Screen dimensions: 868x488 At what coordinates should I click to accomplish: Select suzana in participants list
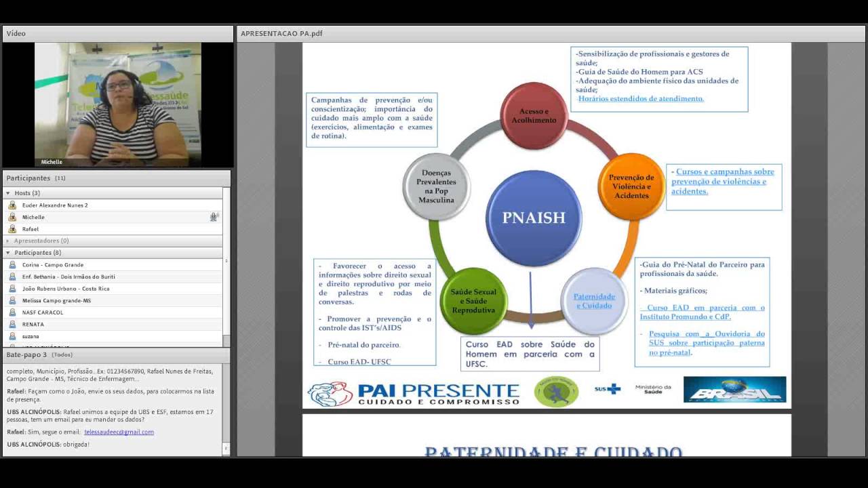click(113, 336)
